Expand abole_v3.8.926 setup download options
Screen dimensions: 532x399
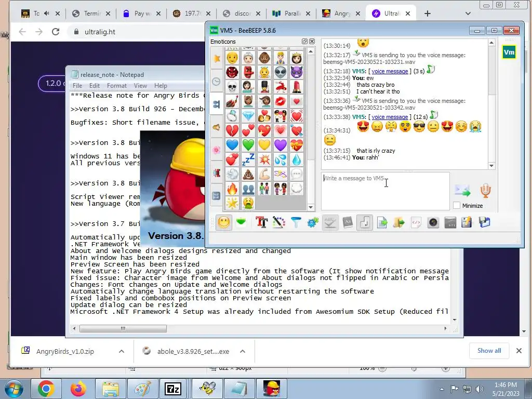tap(243, 352)
